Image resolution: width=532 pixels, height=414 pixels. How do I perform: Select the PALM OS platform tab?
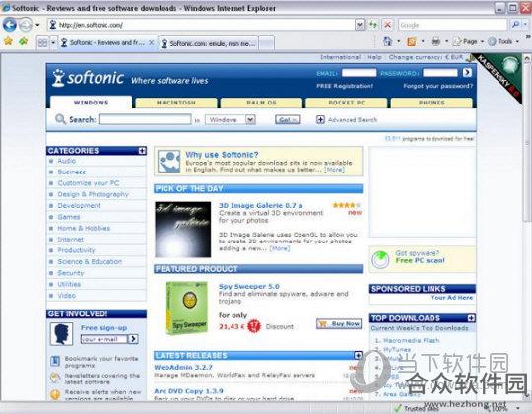[x=261, y=103]
